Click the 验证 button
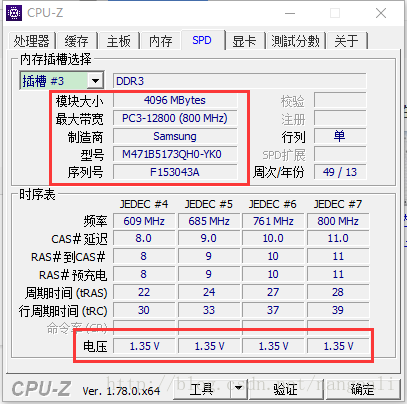Screen dimensions: 407x404 [285, 389]
